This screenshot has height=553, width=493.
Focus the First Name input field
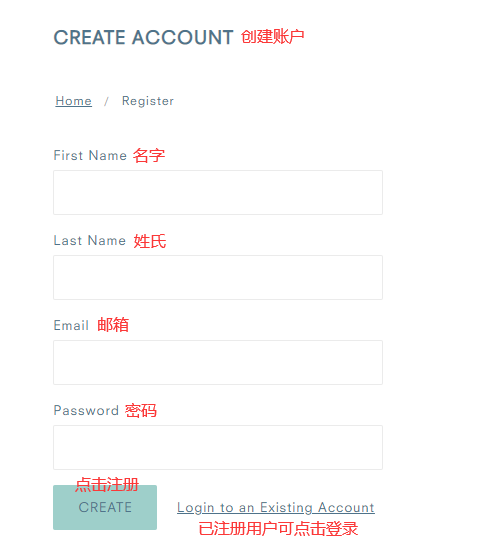[x=218, y=192]
